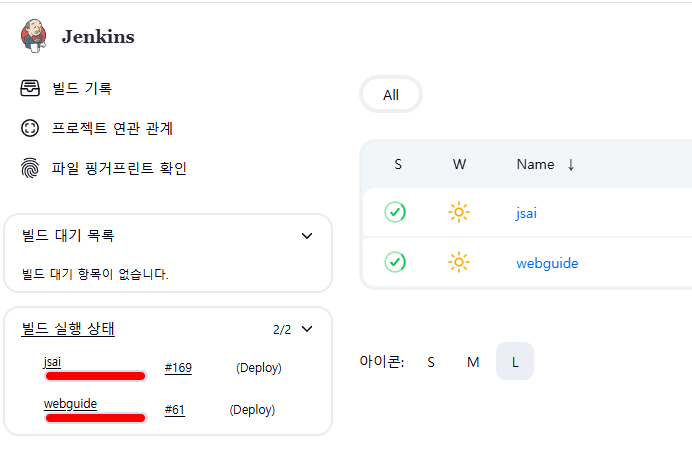Click the 빌드 실행 상태 heading link
692x451 pixels.
(x=74, y=328)
